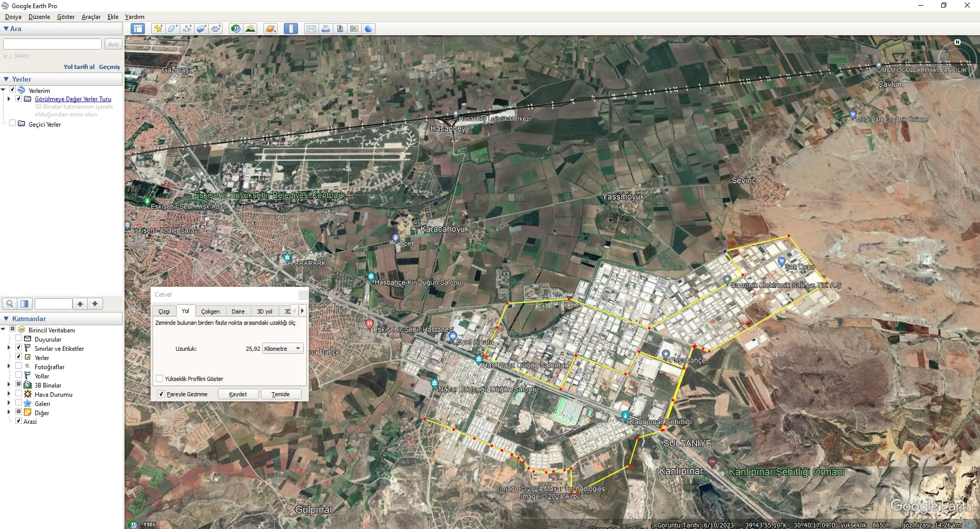Click the print icon in the toolbar

click(325, 29)
